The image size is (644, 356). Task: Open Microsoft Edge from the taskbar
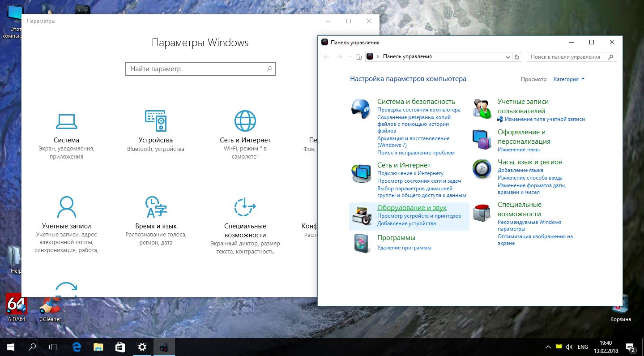coord(76,347)
